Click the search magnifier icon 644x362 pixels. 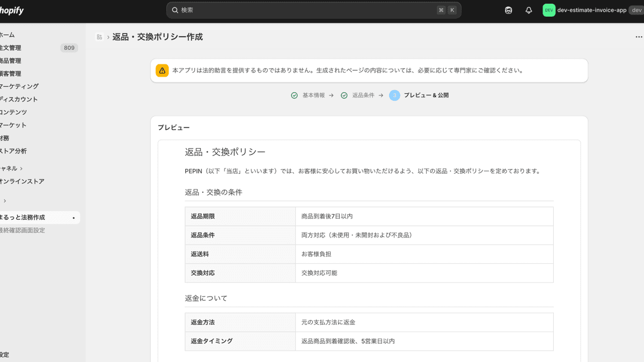click(x=174, y=10)
